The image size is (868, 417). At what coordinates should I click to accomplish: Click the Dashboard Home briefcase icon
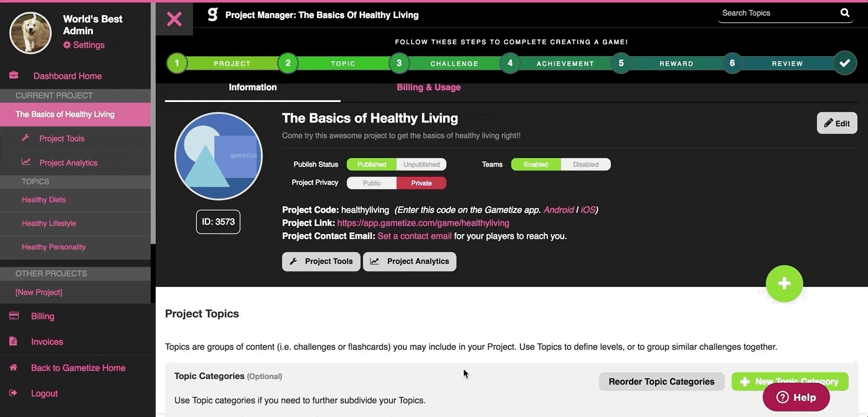[14, 75]
